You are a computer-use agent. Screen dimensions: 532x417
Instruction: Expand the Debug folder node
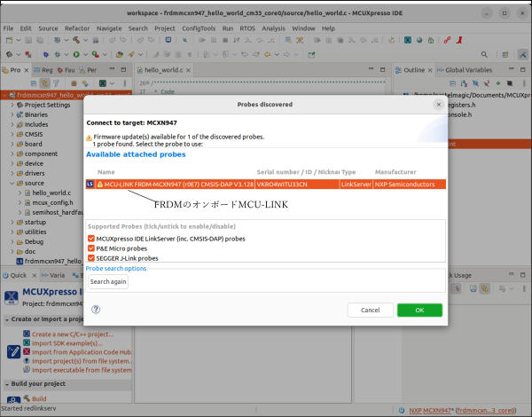click(12, 241)
